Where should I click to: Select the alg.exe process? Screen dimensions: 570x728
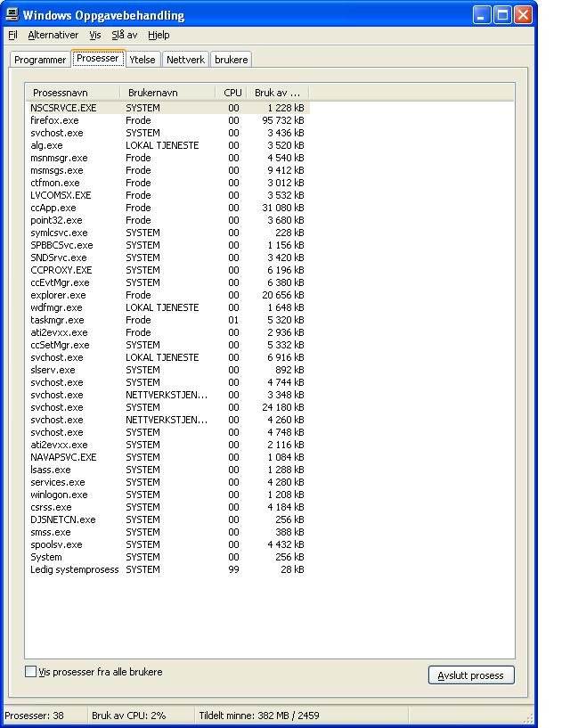click(167, 145)
